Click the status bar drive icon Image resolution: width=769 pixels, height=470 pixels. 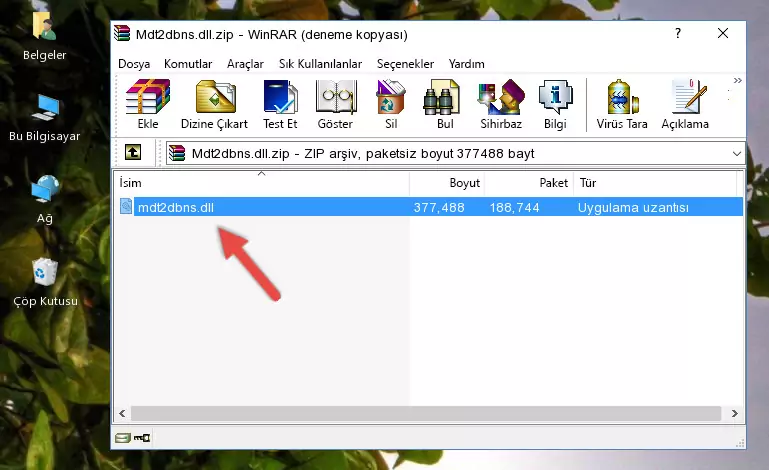[123, 438]
